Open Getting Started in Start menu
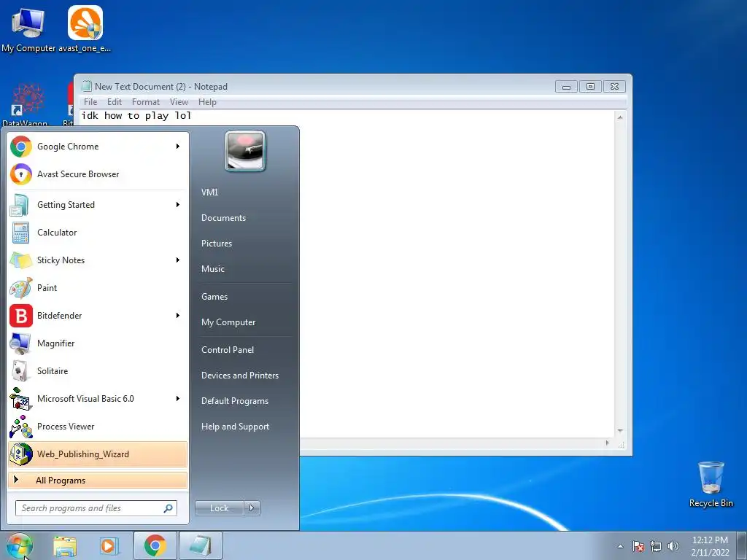The height and width of the screenshot is (560, 747). coord(98,205)
